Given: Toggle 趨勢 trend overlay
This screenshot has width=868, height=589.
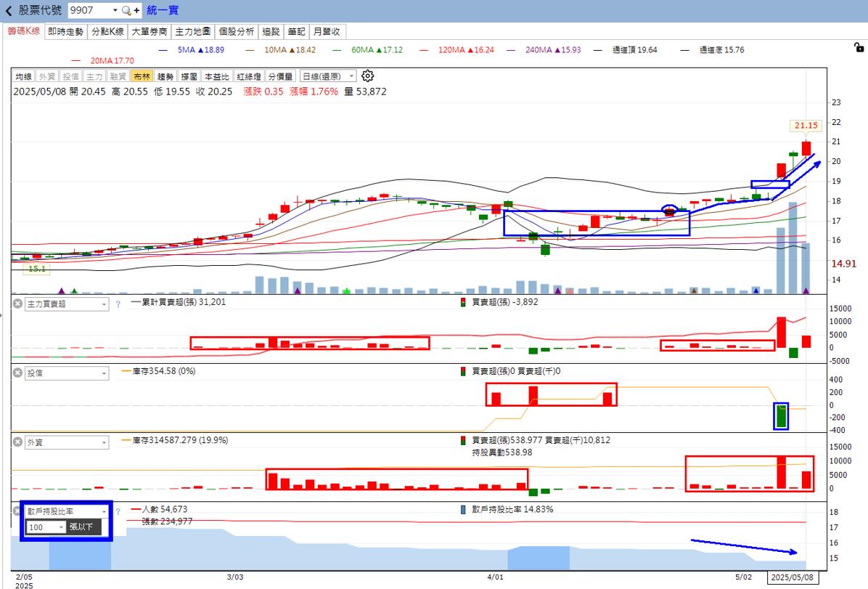Looking at the screenshot, I should (x=165, y=76).
